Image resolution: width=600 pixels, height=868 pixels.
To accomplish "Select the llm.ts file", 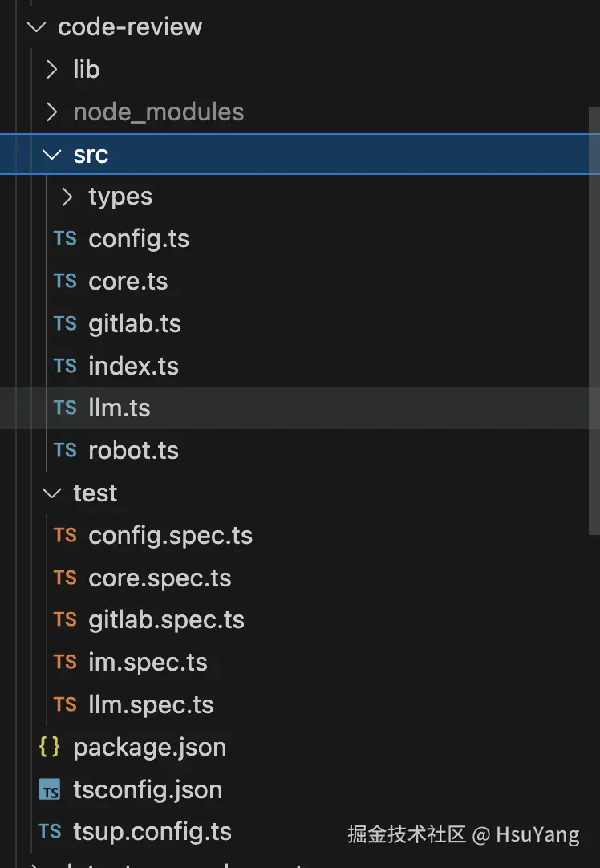I will tap(120, 408).
